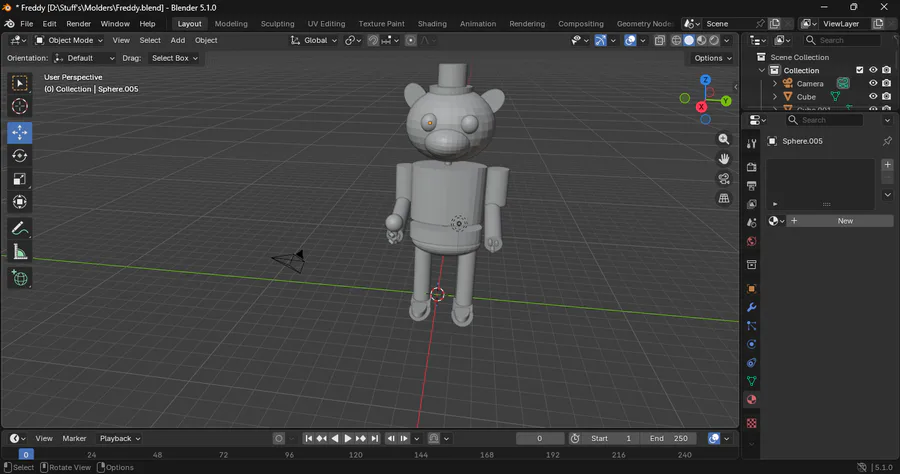
Task: Select the Transform tool
Action: (20, 202)
